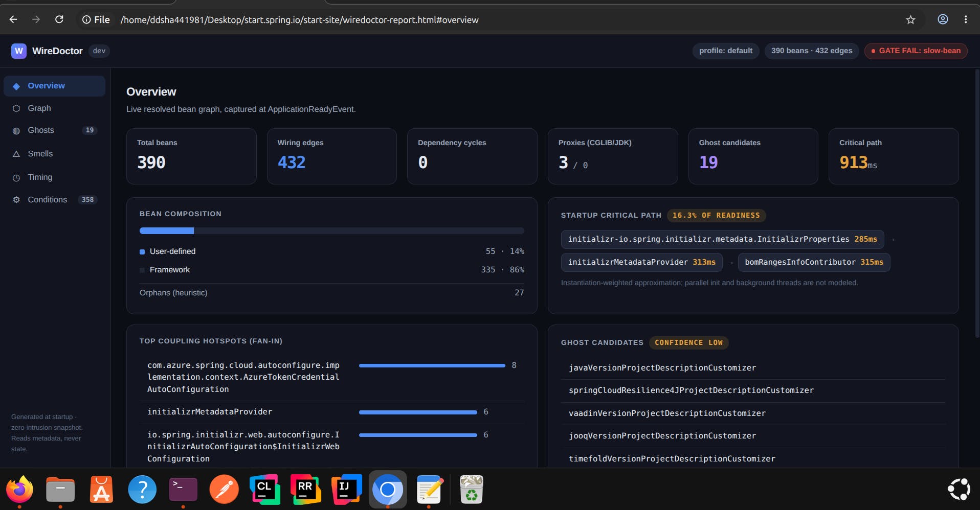
Task: Click the profile: default pill
Action: point(726,51)
